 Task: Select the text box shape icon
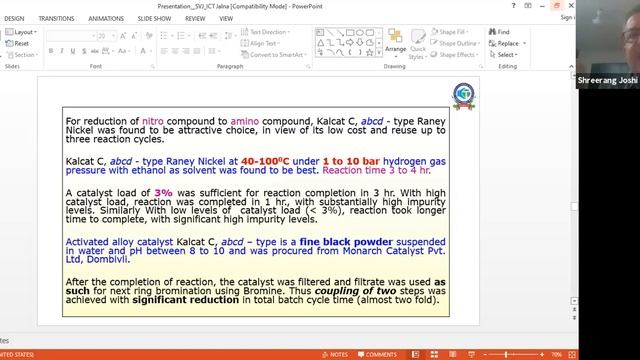coord(320,32)
